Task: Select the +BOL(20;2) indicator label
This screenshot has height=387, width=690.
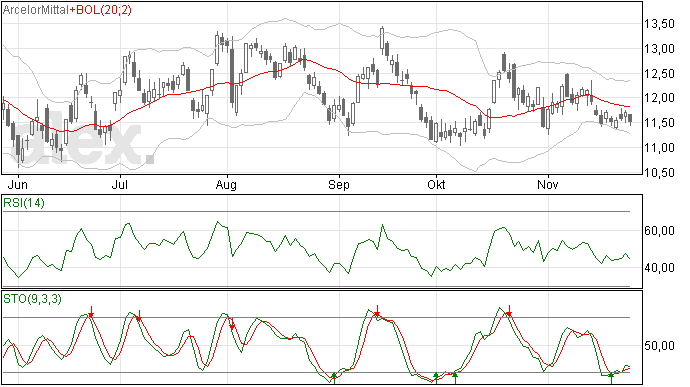Action: coord(101,10)
